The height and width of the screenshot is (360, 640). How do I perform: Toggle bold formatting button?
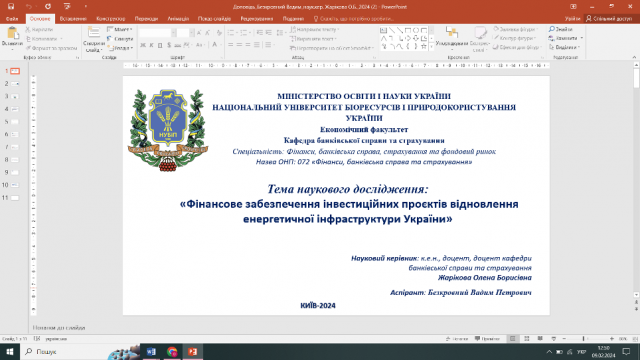click(x=143, y=45)
